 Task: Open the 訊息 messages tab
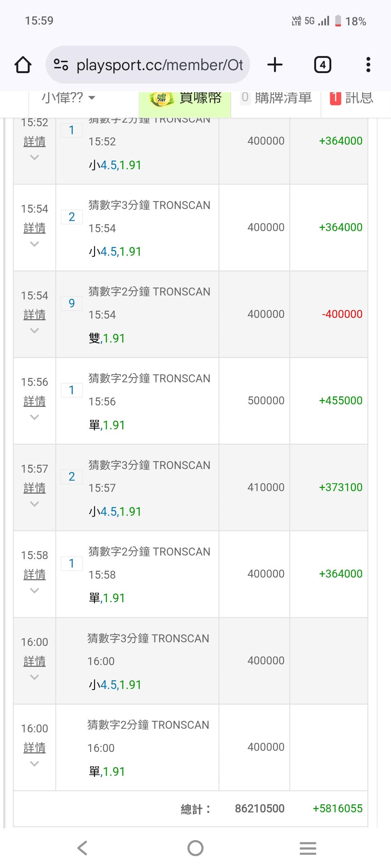[x=359, y=98]
